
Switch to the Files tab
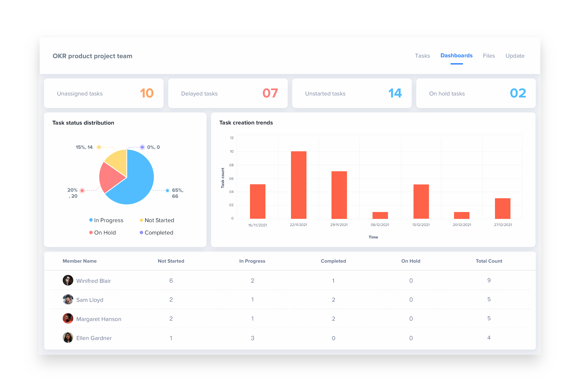pyautogui.click(x=489, y=56)
